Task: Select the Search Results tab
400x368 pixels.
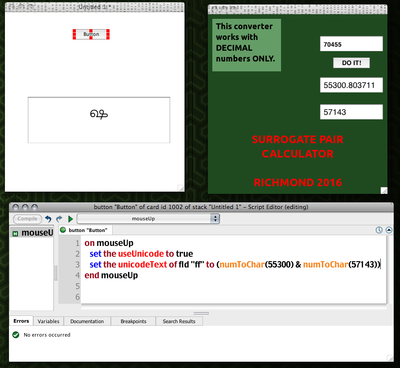Action: click(179, 321)
